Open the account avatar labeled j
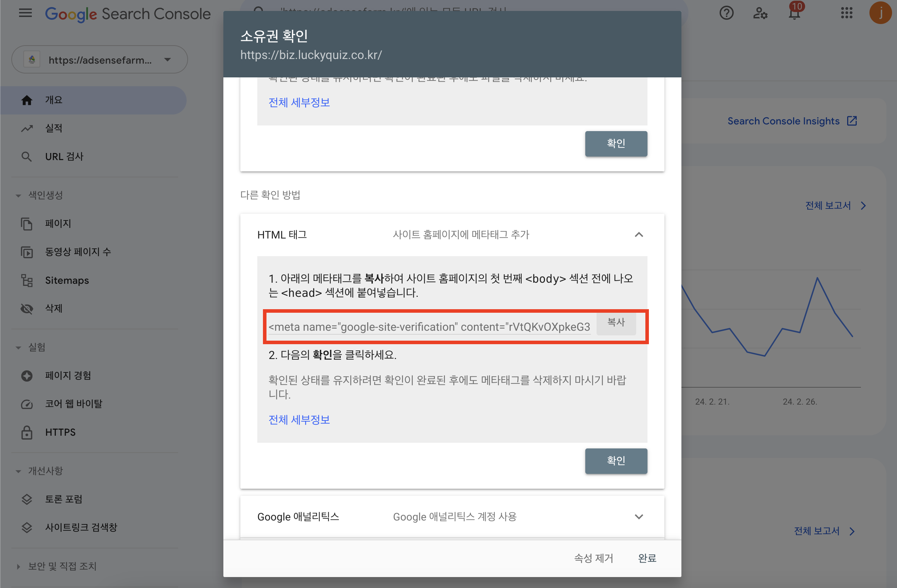 (880, 13)
